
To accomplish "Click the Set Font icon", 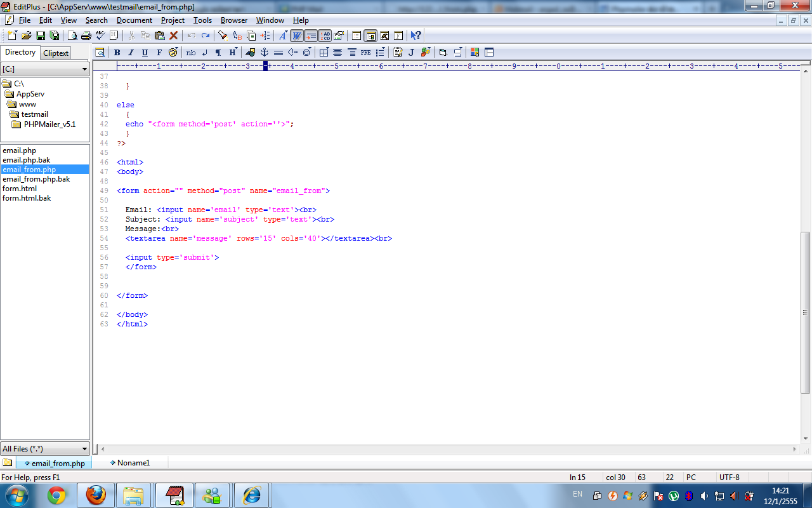I will tap(283, 36).
